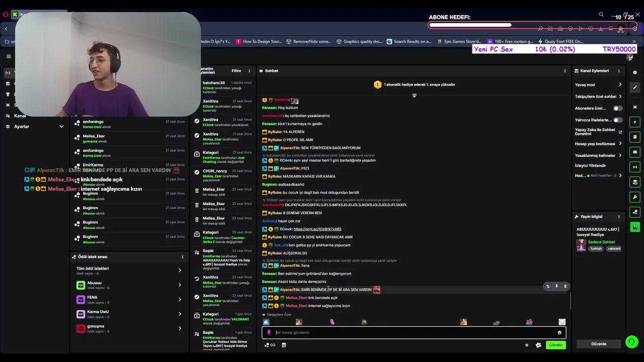Select the batuhanc38 moderation log entry
Viewport: 644px width, 362px height.
(x=223, y=87)
